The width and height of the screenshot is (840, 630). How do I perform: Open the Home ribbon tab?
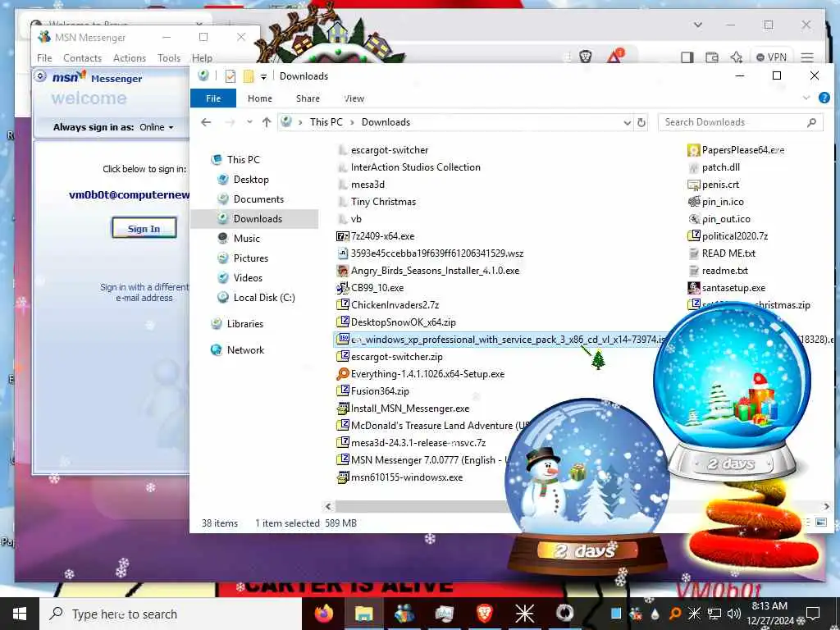260,98
